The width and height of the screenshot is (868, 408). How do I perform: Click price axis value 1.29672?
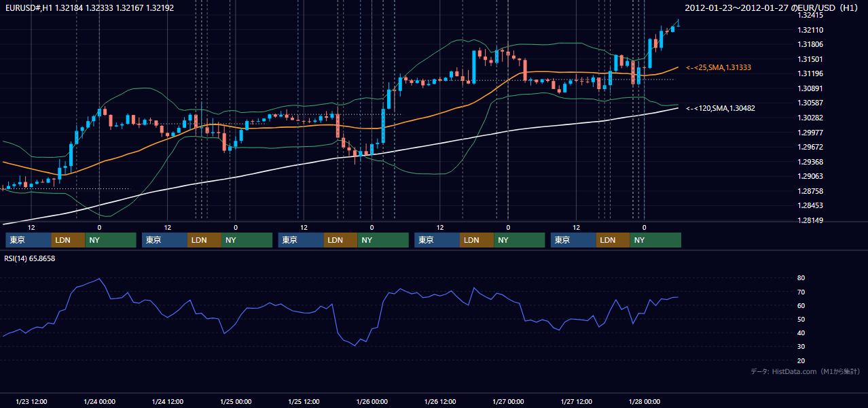tap(810, 147)
